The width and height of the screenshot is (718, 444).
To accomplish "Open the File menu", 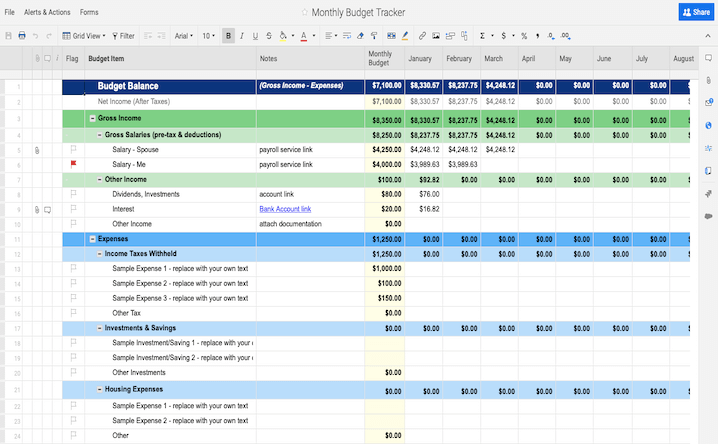I will click(x=10, y=12).
